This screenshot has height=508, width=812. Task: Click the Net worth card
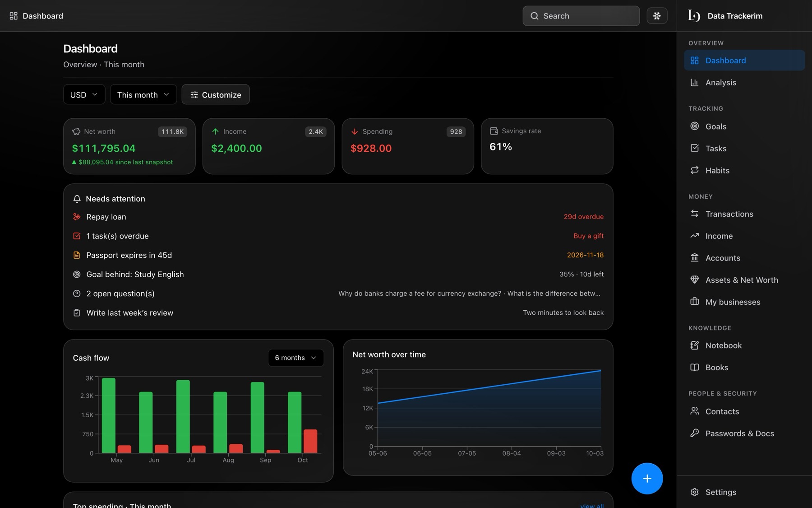coord(129,146)
